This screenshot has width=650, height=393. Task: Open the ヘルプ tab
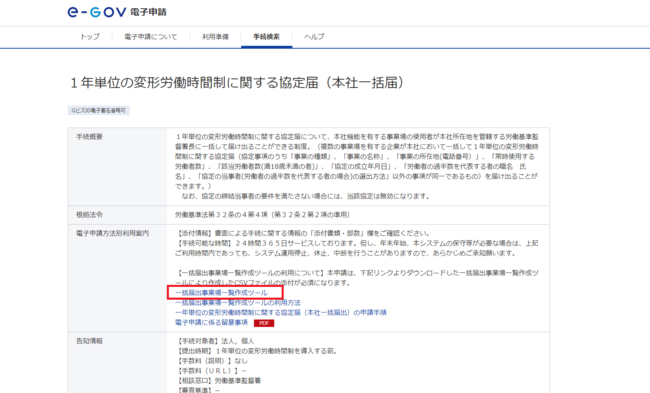tap(314, 37)
